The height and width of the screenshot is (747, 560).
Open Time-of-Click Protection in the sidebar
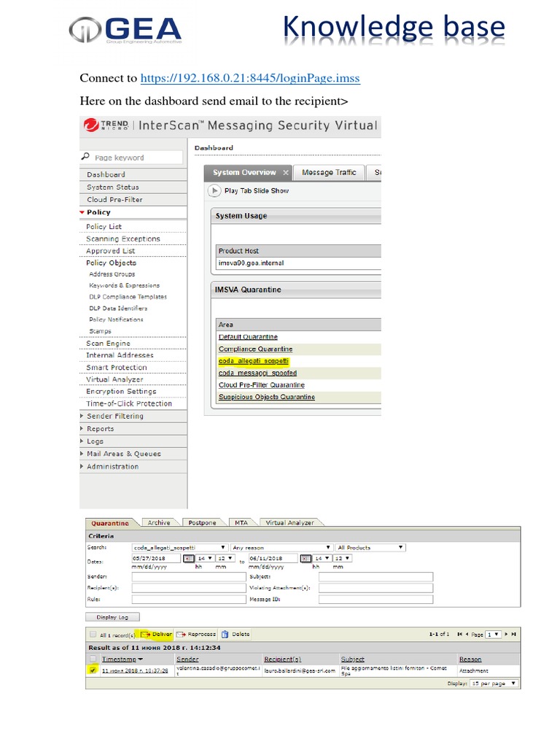coord(129,403)
